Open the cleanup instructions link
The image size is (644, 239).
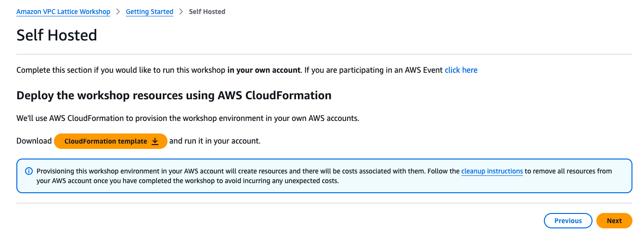point(492,171)
